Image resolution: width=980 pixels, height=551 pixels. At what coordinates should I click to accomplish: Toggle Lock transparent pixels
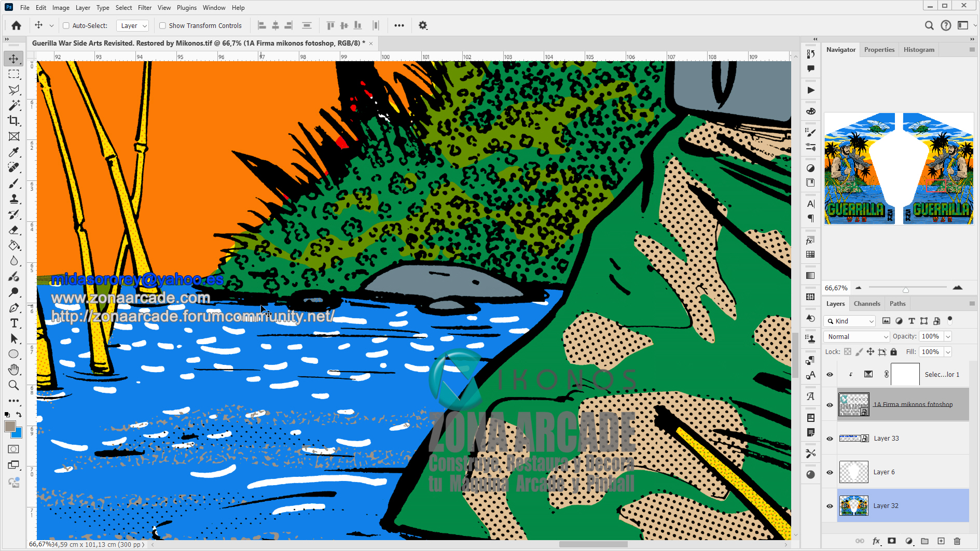(x=848, y=352)
